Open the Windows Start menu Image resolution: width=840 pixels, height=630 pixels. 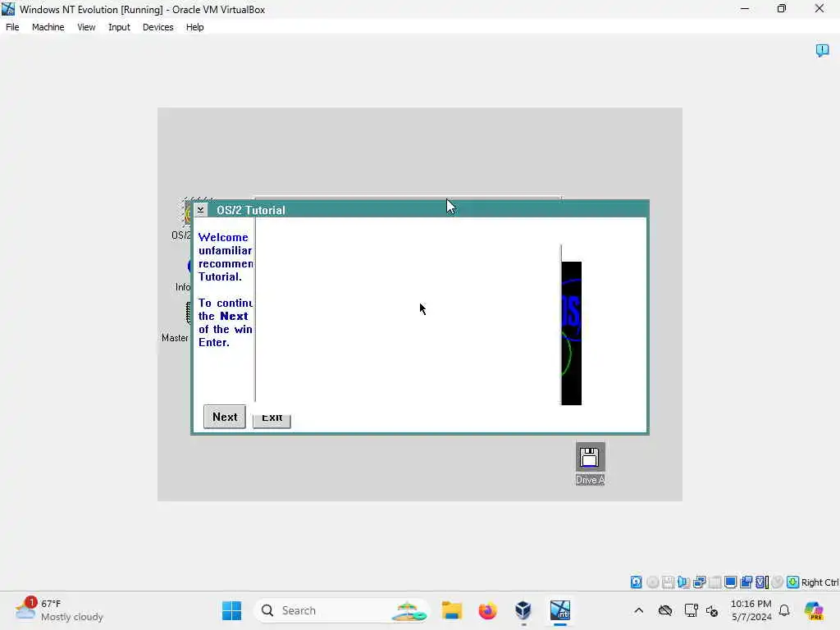coord(232,610)
